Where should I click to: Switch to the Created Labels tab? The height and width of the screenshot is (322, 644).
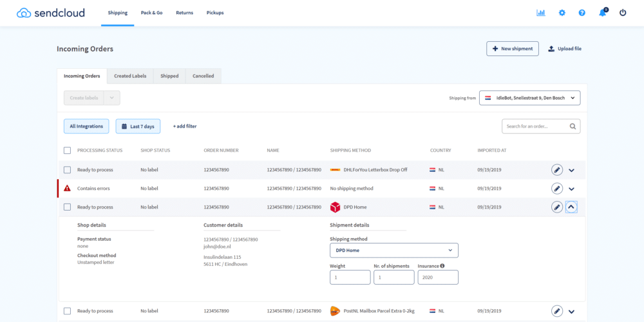coord(130,76)
